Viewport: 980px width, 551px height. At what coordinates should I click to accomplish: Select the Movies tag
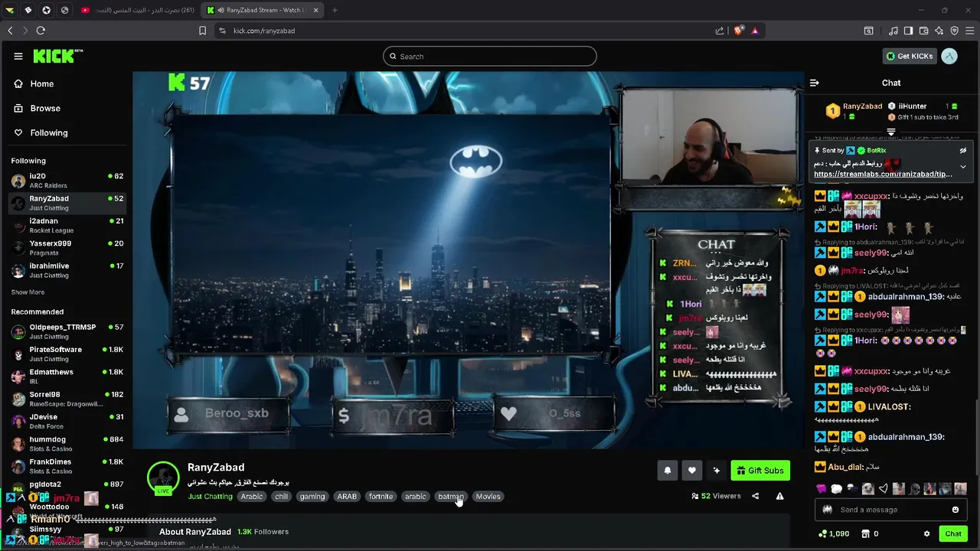(488, 497)
